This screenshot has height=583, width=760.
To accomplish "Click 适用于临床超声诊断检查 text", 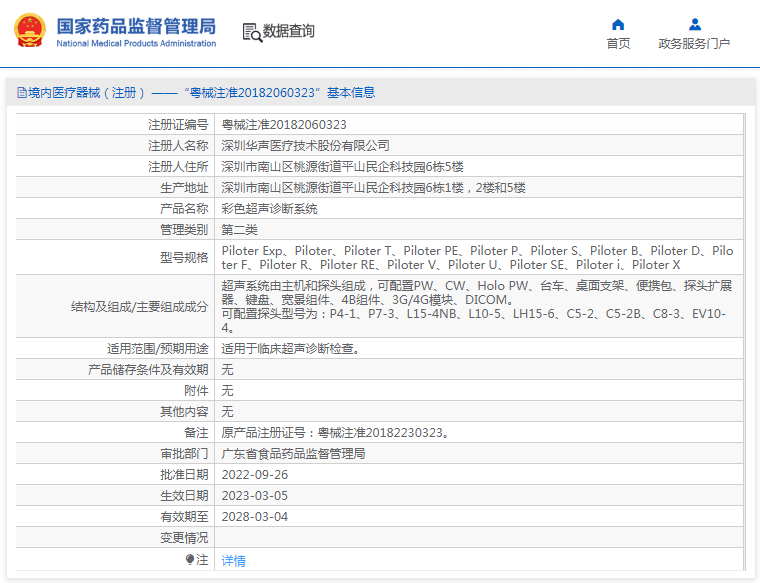I will tap(291, 348).
